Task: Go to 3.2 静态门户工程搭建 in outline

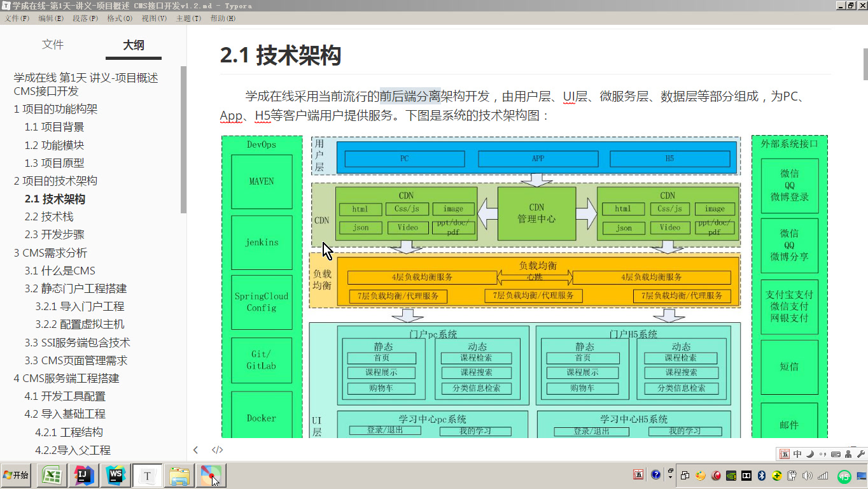Action: tap(76, 288)
